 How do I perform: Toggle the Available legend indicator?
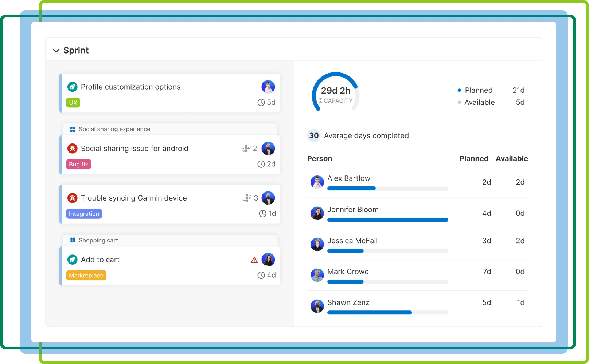point(459,102)
